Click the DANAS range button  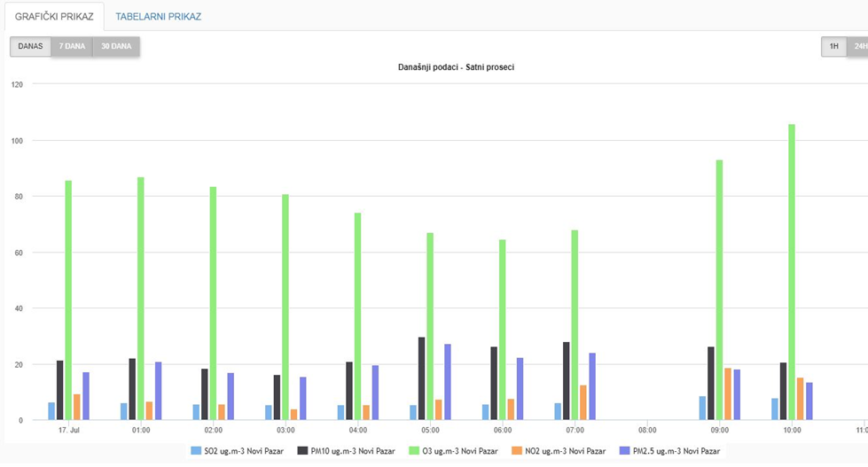point(30,46)
